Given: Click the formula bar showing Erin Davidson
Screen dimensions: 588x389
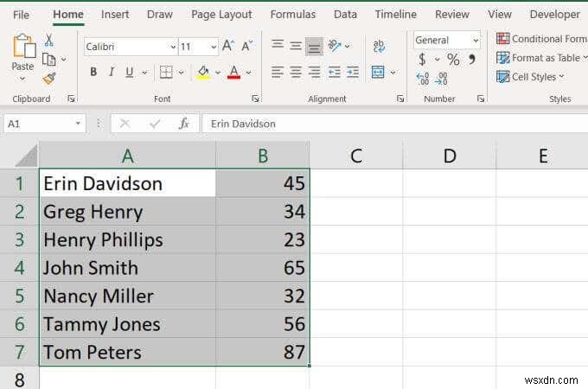Looking at the screenshot, I should coord(395,124).
